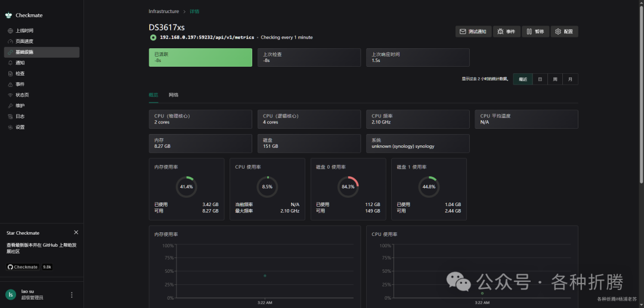Click the 详情 breadcrumb
This screenshot has height=308, width=644.
point(194,11)
